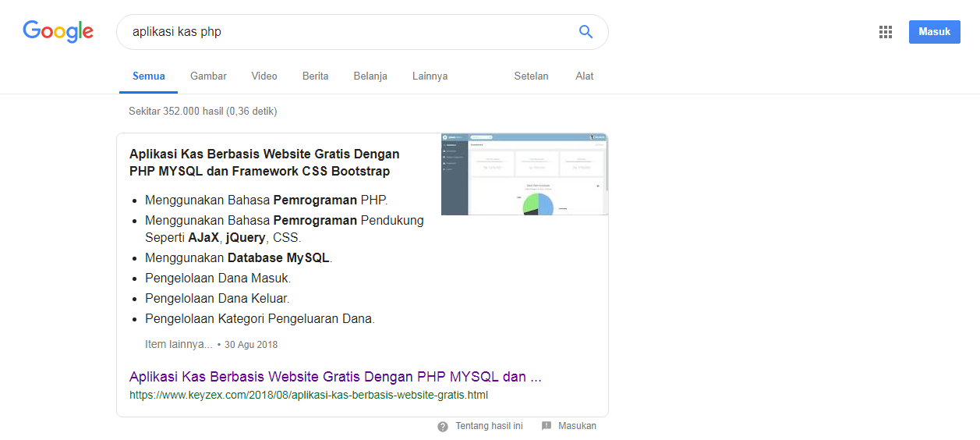
Task: Click Tentang hasil ini link
Action: (489, 426)
